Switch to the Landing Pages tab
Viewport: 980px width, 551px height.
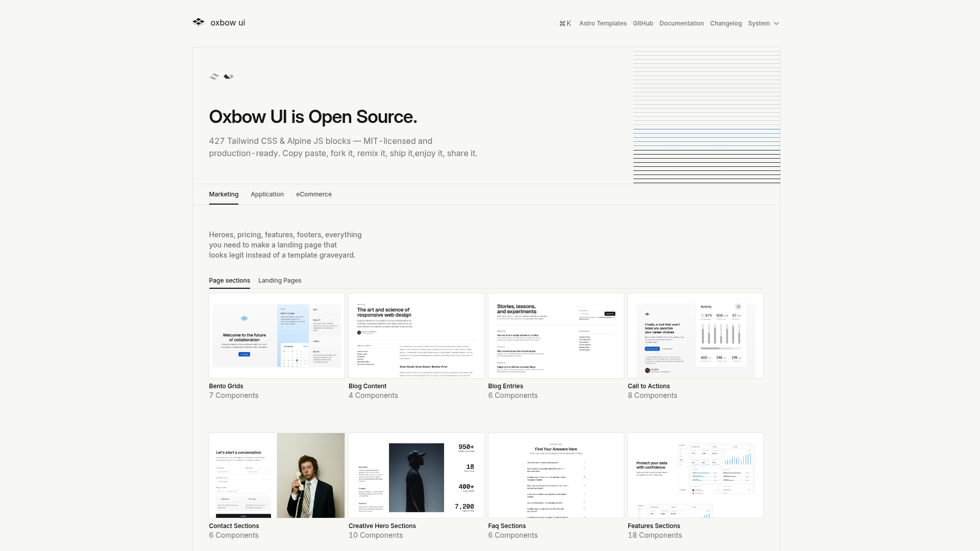click(280, 281)
